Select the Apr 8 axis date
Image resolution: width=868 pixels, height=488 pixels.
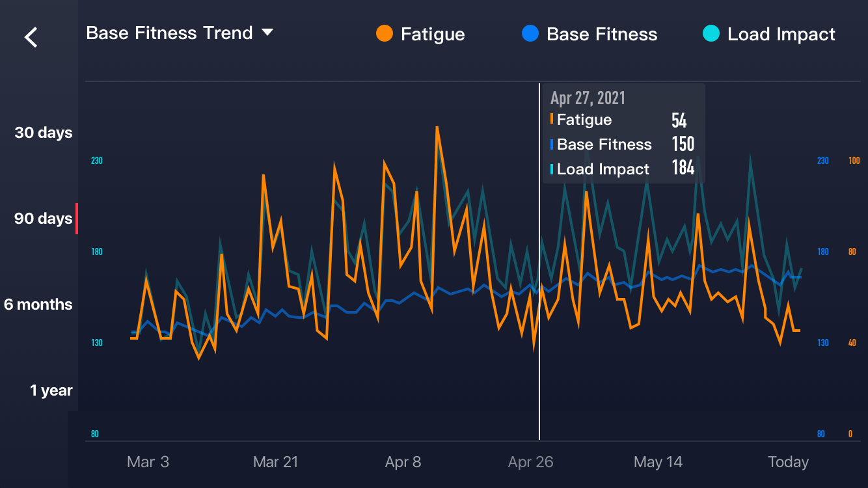coord(403,462)
